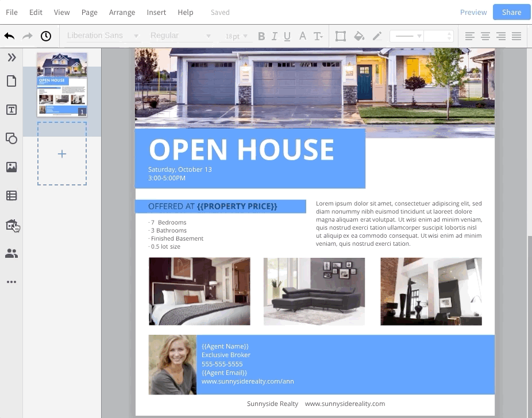
Task: Open the fill color paint bucket
Action: (x=359, y=36)
